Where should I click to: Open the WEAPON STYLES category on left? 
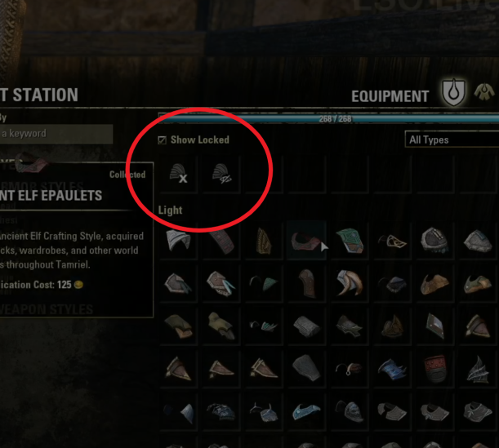click(x=47, y=309)
